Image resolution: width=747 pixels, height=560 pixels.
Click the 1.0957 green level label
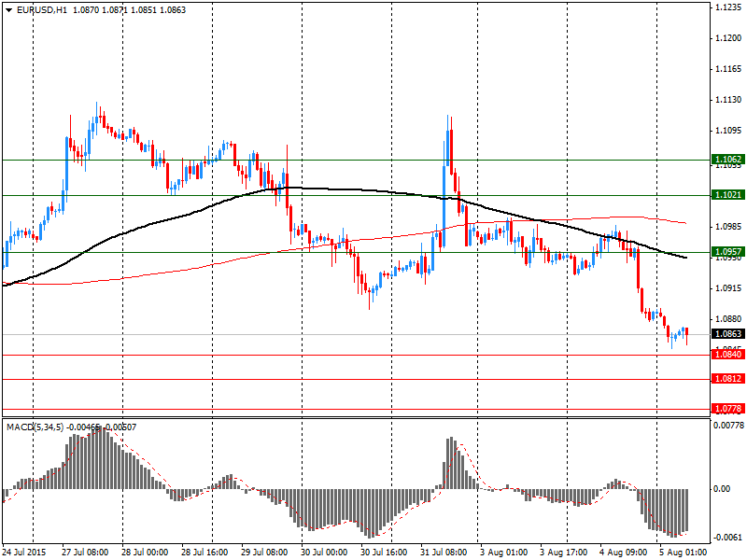(728, 252)
